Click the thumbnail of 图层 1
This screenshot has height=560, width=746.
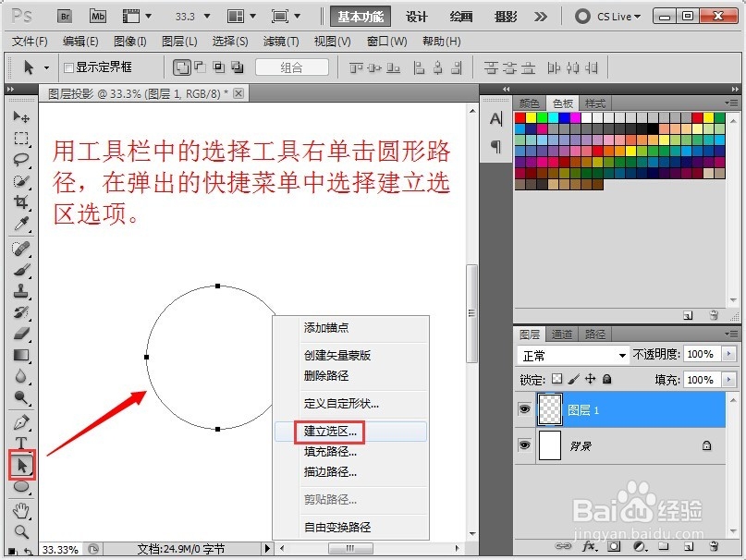[549, 409]
